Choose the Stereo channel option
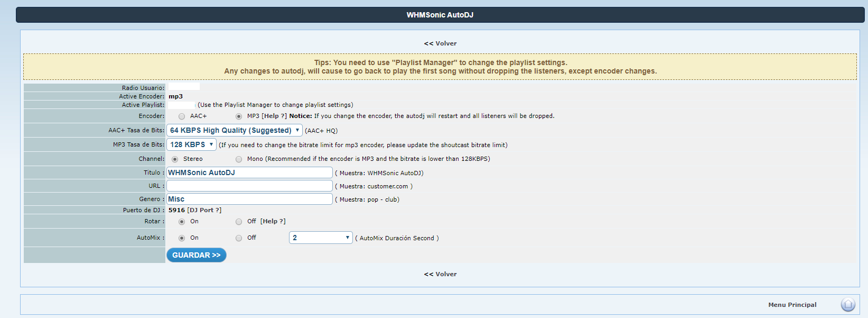 click(175, 159)
